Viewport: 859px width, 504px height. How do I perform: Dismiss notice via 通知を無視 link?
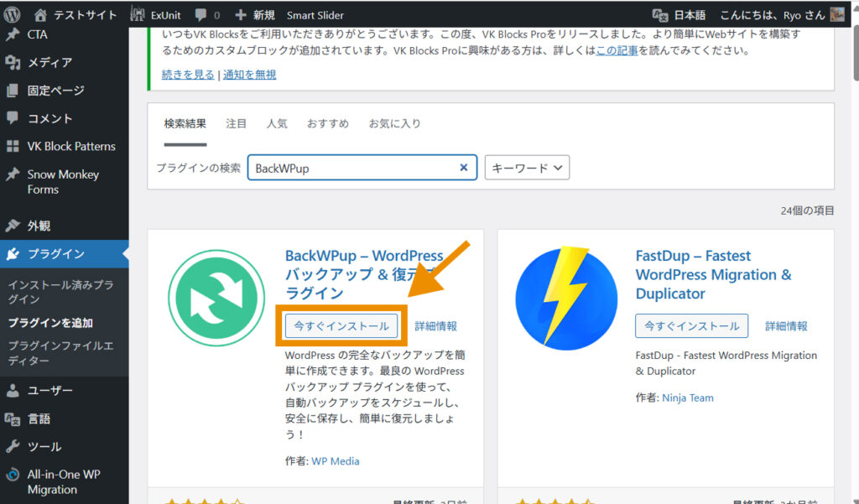(248, 75)
